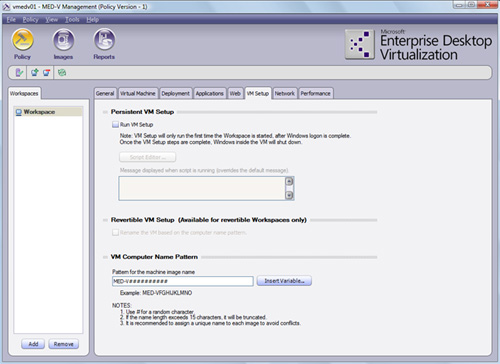Select the Workspaces panel tab

24,94
